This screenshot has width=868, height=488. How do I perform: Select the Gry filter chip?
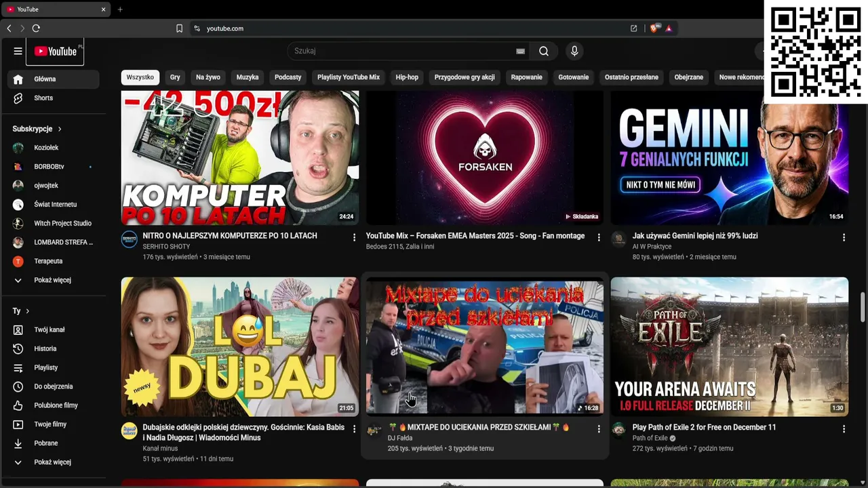tap(175, 77)
